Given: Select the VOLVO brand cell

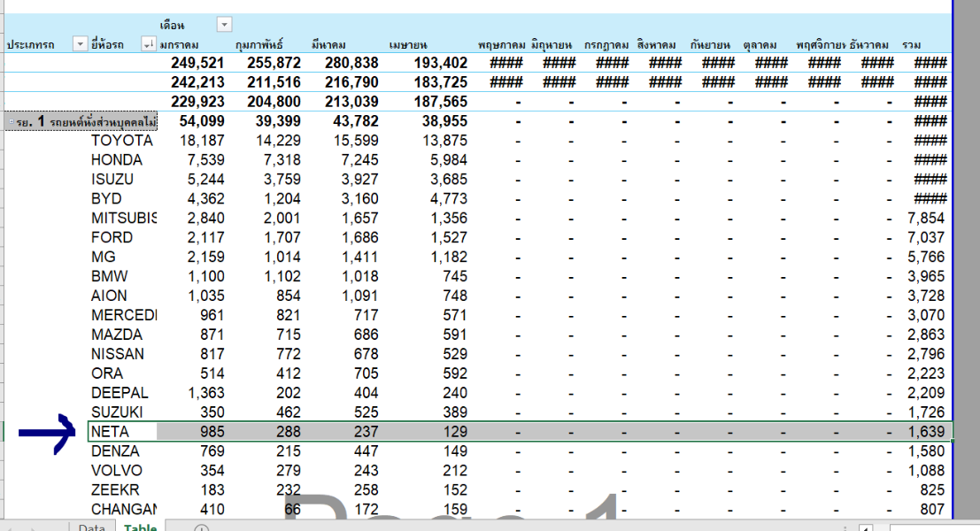Looking at the screenshot, I should pyautogui.click(x=117, y=471).
